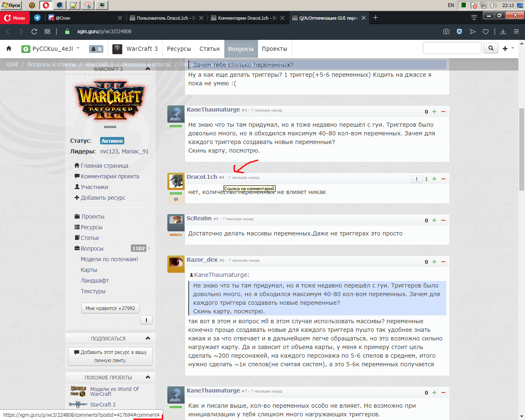
Task: Collapse the ПОДПИСАТЬСЯ panel
Action: (148, 338)
